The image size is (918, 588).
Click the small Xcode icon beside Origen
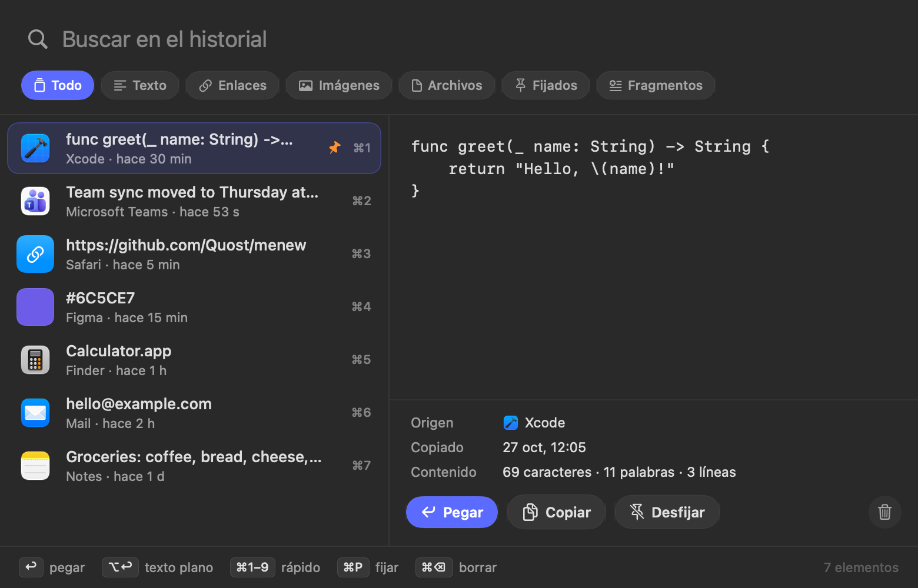point(510,423)
